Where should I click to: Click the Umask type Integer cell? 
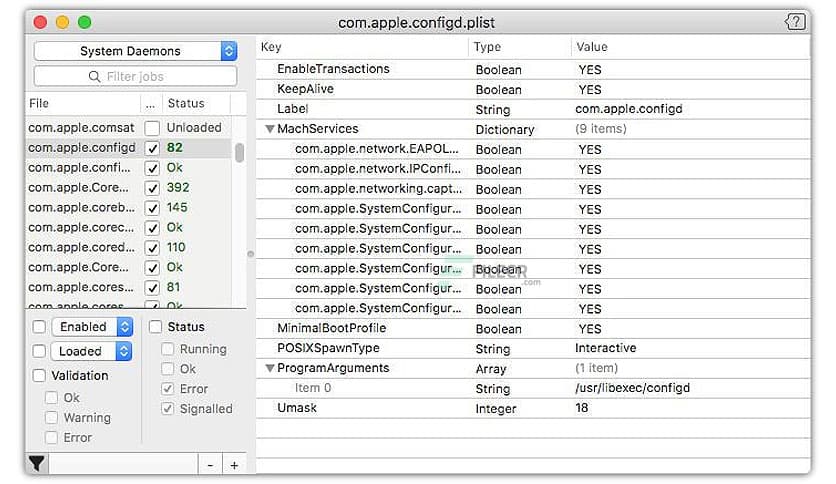pos(496,409)
